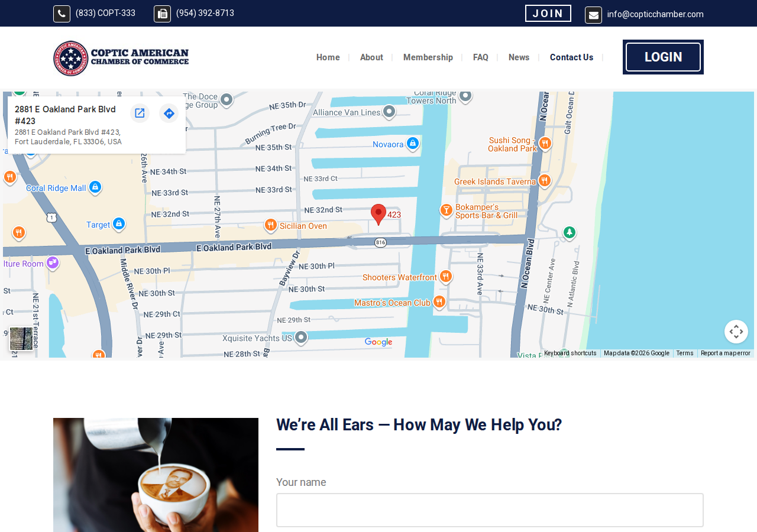Viewport: 757px width, 532px height.
Task: Open the FAQ menu item
Action: click(x=481, y=57)
